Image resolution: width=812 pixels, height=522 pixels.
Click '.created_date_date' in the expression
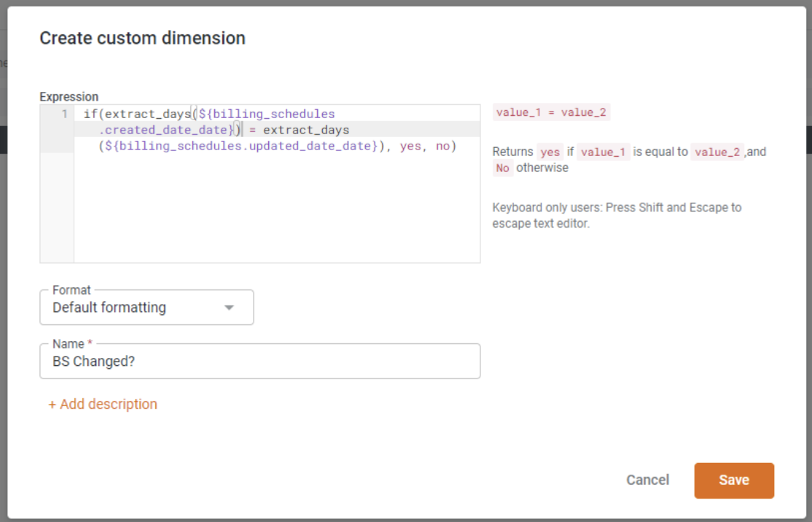[163, 130]
